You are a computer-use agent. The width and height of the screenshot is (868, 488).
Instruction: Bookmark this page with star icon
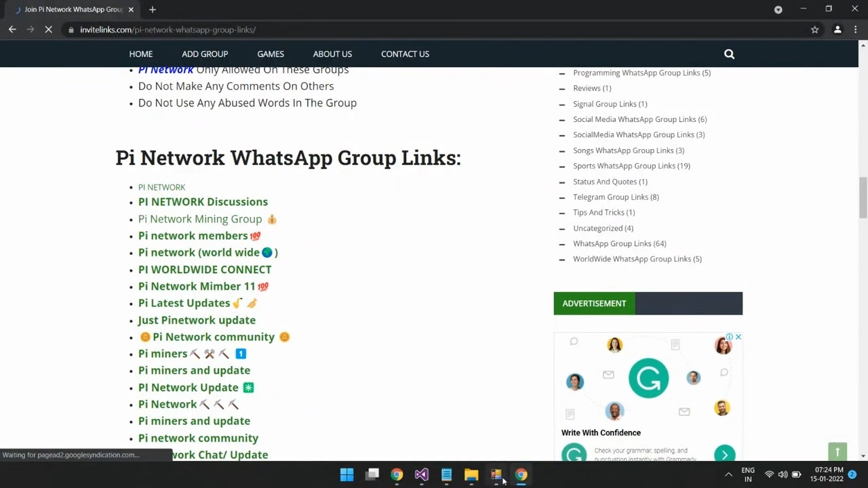(814, 30)
